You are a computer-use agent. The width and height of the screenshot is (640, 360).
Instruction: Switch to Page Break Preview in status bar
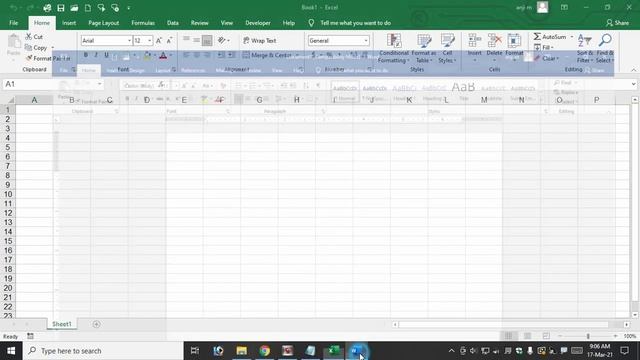[546, 336]
